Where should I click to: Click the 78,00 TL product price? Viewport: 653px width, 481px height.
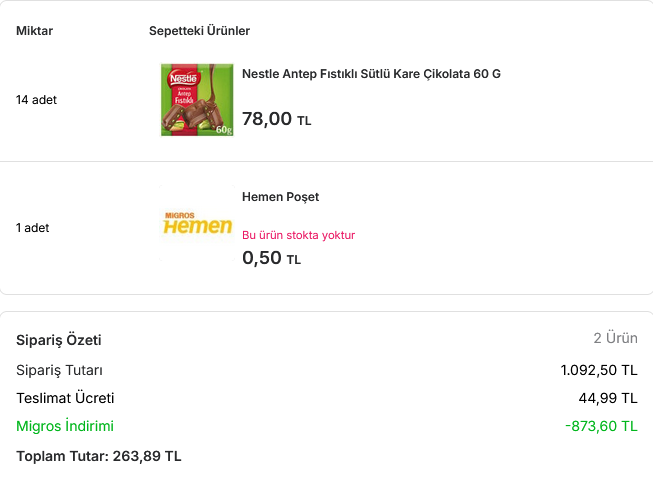pyautogui.click(x=276, y=119)
